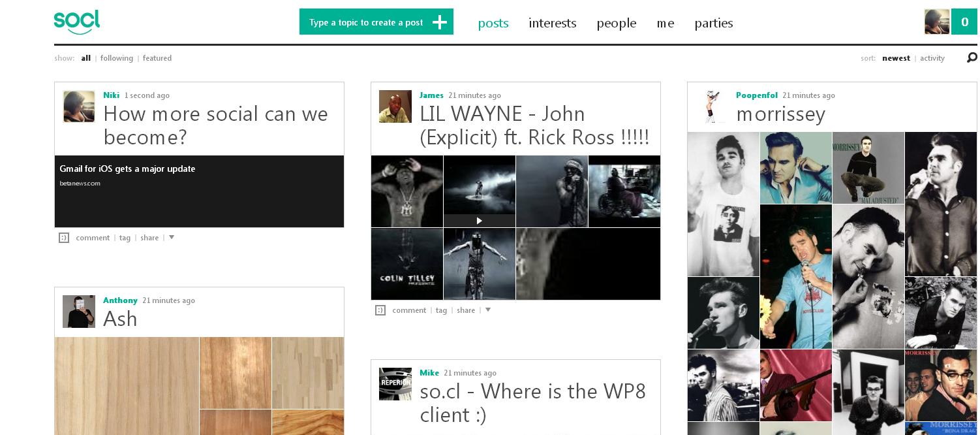Open the LIL WAYNE post title

tap(534, 125)
